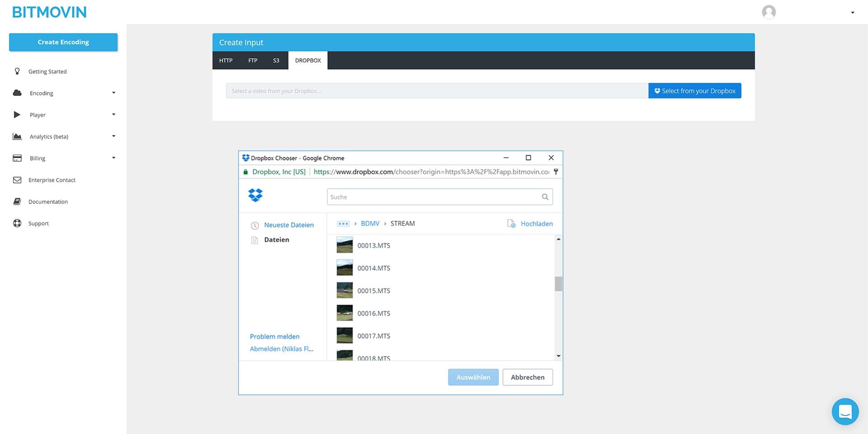This screenshot has height=434, width=868.
Task: Click the Abmelden sign-out link
Action: 281,349
